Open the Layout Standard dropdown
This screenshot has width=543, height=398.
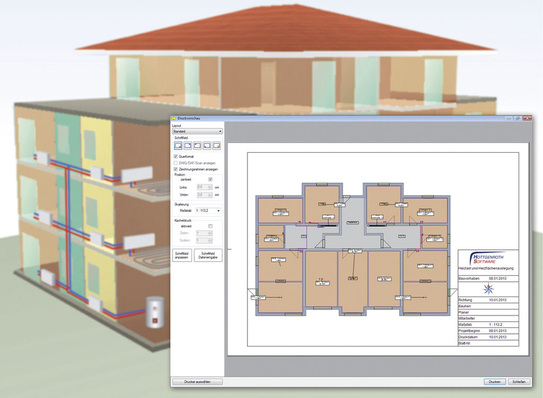click(x=197, y=132)
